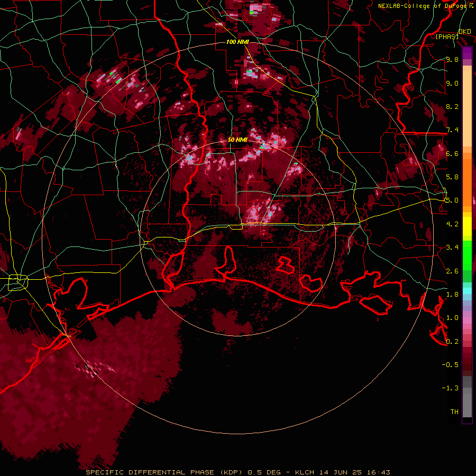
Task: Click the 5.8 legend value
Action: (x=452, y=177)
